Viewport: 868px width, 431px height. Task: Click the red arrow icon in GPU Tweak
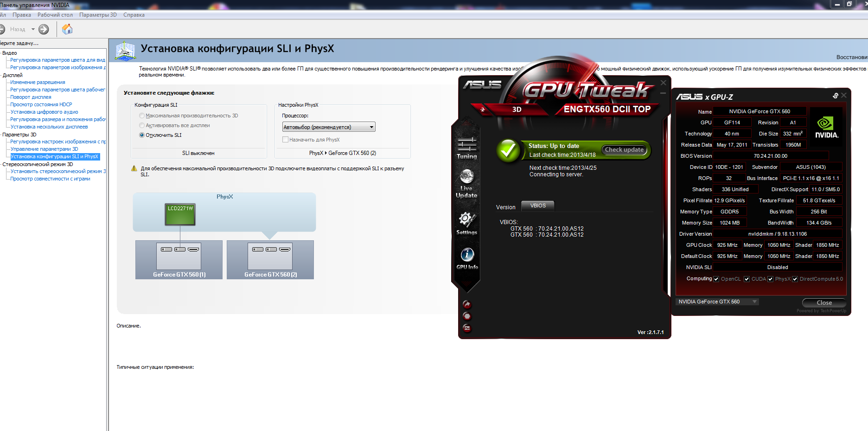click(x=467, y=304)
